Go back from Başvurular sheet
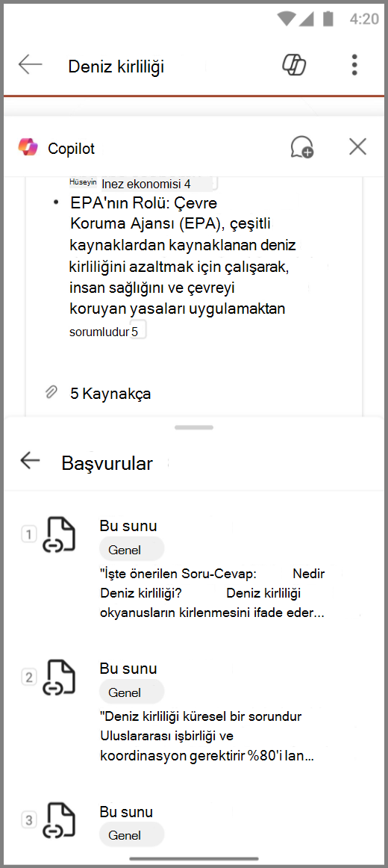 (30, 460)
